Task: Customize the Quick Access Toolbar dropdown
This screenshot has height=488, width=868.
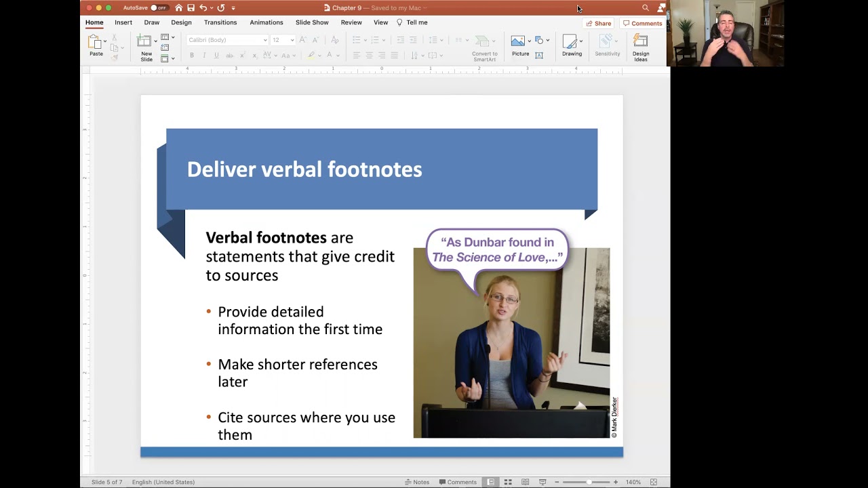Action: click(233, 8)
